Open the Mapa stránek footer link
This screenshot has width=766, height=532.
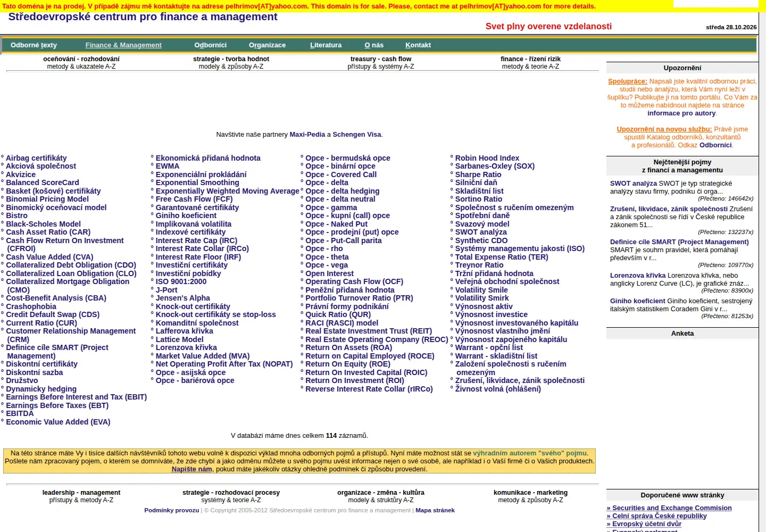pos(435,510)
